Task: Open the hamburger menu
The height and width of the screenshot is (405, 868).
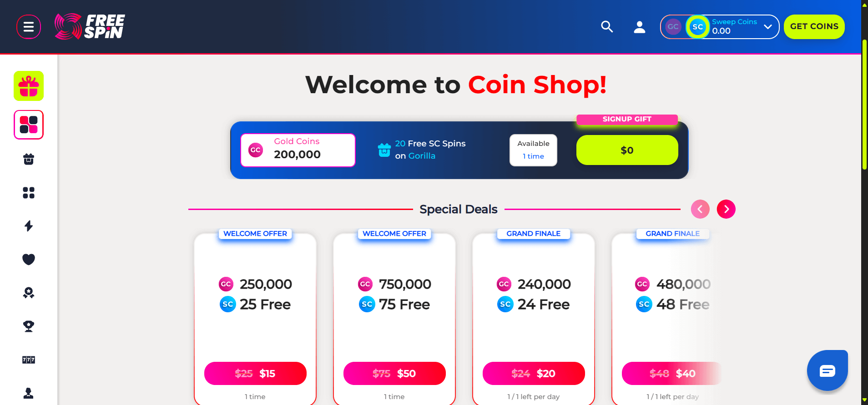Action: (29, 27)
